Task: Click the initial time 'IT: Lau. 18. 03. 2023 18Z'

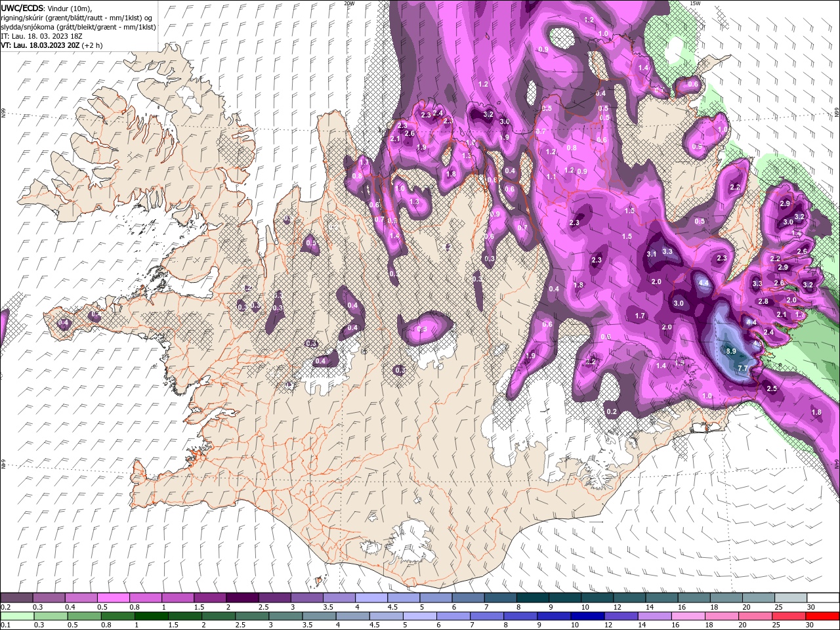Action: pyautogui.click(x=40, y=36)
